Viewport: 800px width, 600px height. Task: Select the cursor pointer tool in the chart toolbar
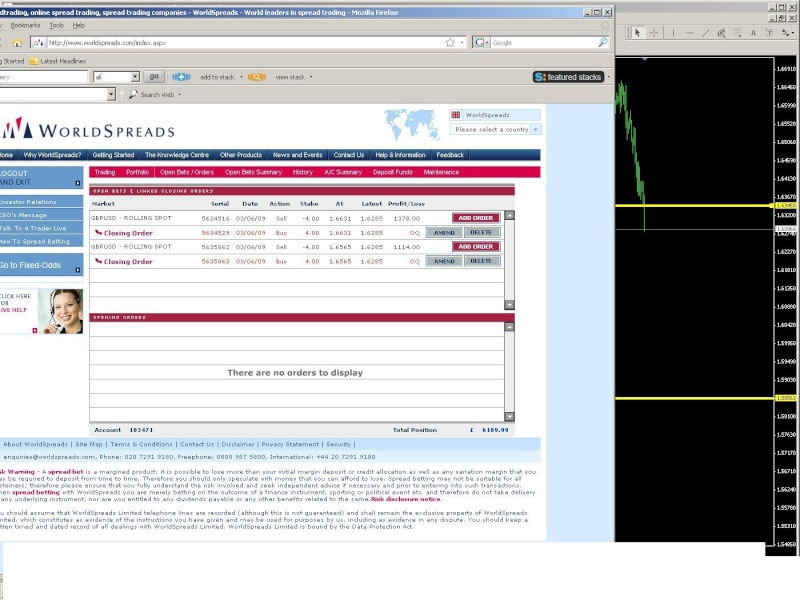[637, 33]
